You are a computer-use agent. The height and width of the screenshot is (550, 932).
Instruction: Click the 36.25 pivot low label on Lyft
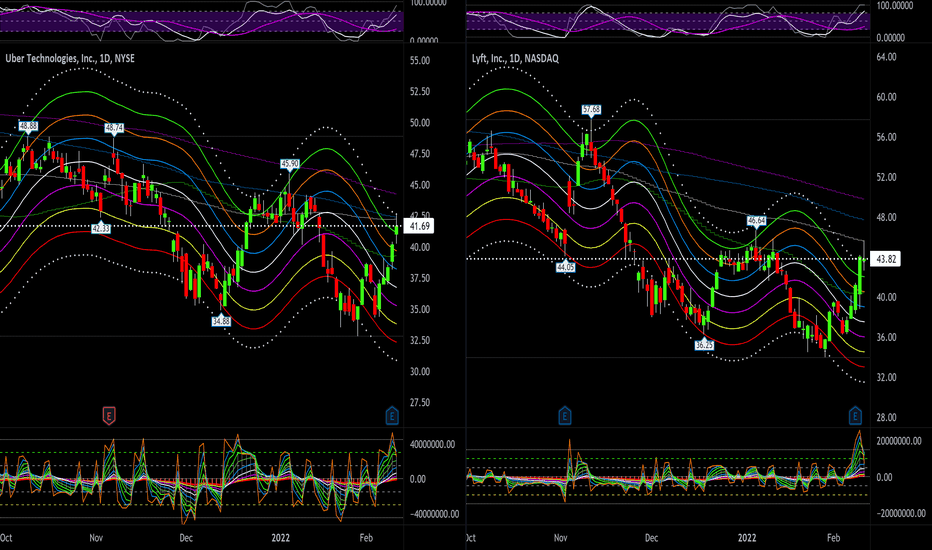point(704,345)
